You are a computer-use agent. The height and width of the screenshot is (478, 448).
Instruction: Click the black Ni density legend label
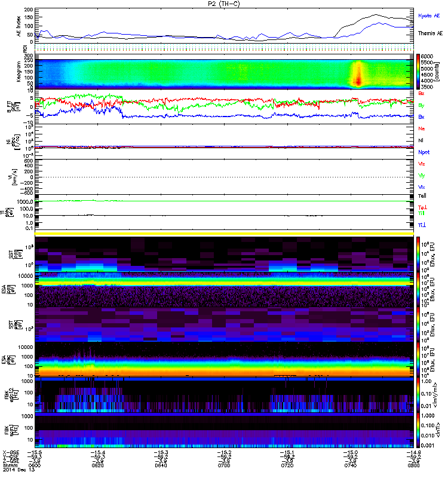(421, 140)
